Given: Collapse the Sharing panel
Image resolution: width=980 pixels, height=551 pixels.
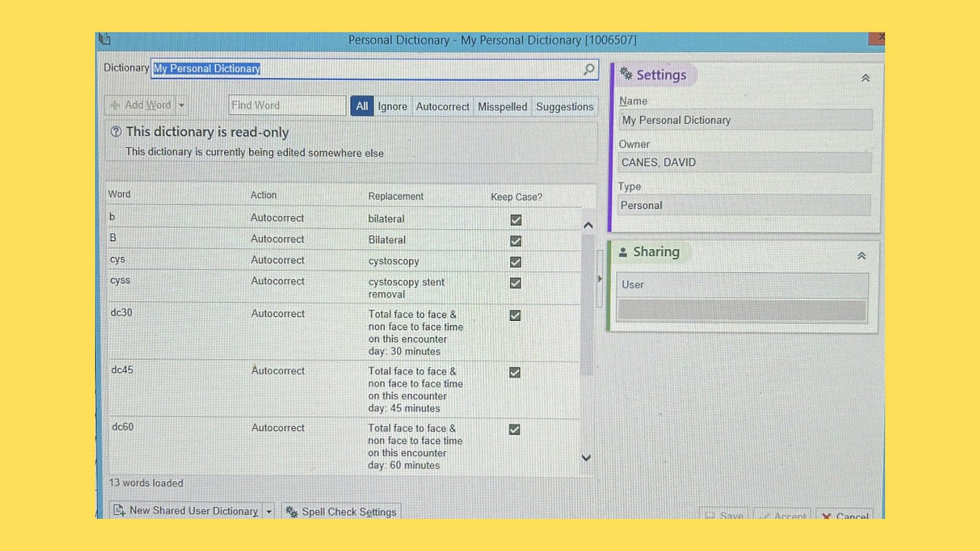Looking at the screenshot, I should [x=861, y=256].
